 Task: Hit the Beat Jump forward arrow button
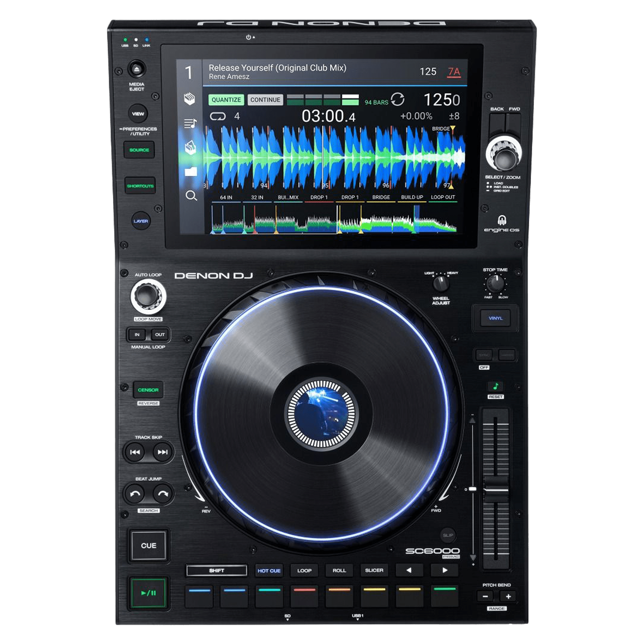coord(163,493)
